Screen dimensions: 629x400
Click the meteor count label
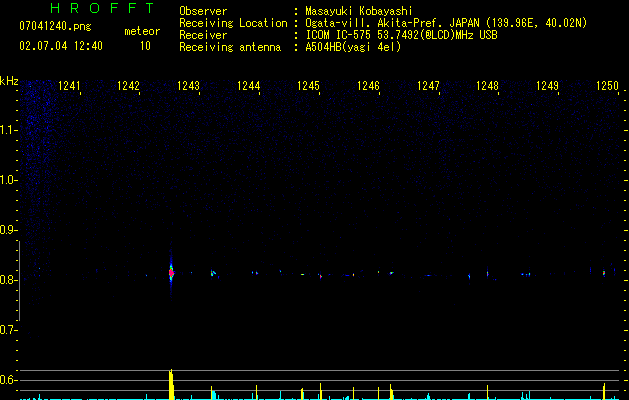pos(142,31)
